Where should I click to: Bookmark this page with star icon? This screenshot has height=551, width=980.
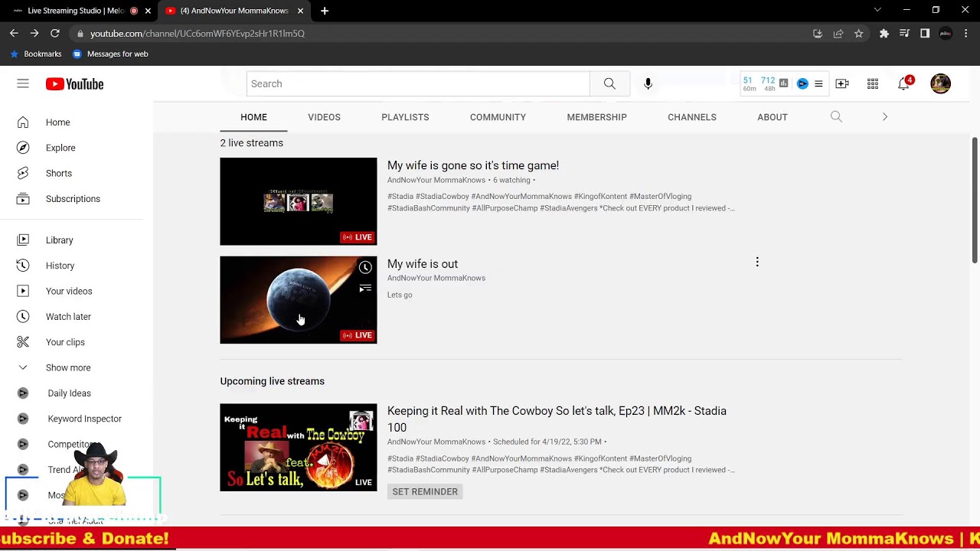click(859, 34)
